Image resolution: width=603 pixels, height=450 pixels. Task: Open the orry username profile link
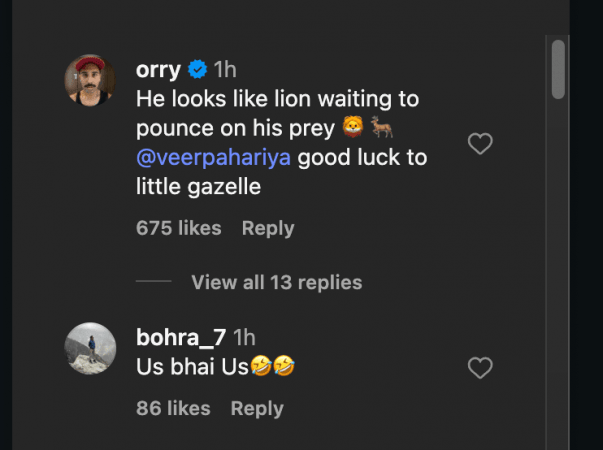coord(159,70)
